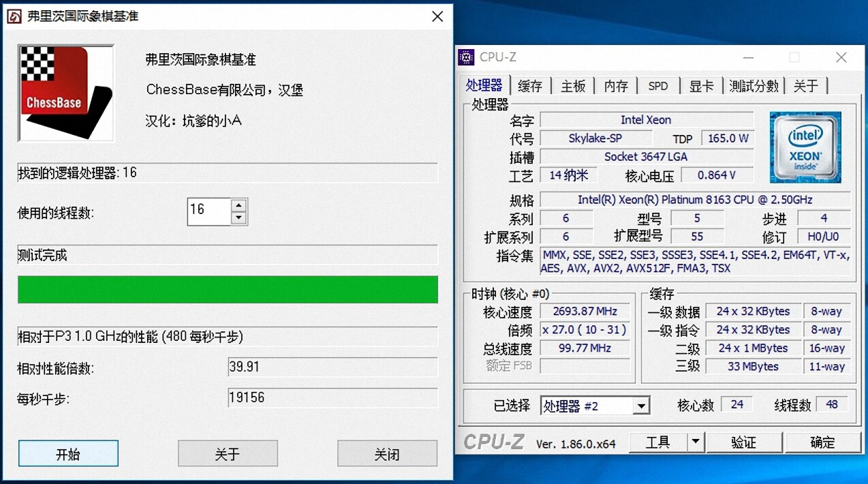The image size is (868, 484).
Task: Open the 測試分數 tab in CPU-Z
Action: pyautogui.click(x=754, y=86)
